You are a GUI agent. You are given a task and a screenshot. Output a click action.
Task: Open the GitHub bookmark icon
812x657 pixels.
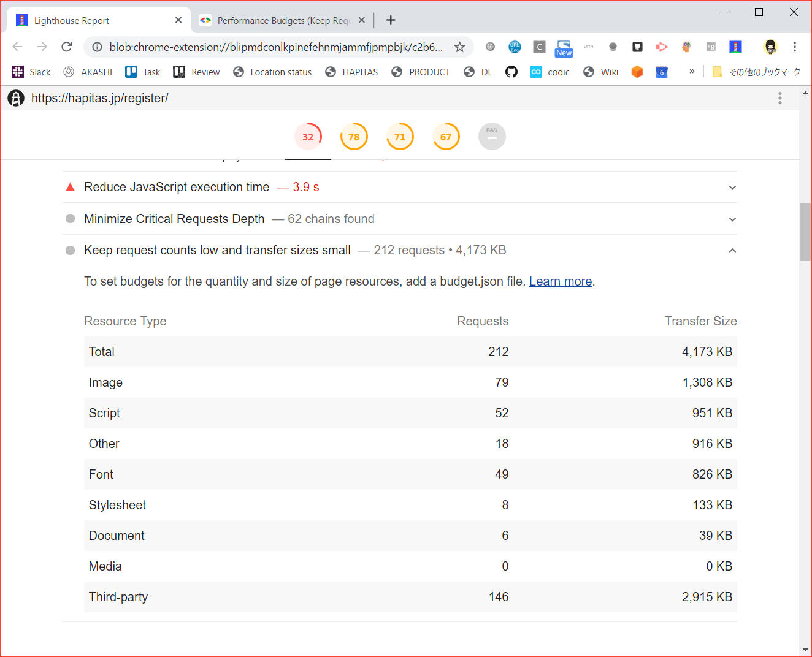(511, 72)
